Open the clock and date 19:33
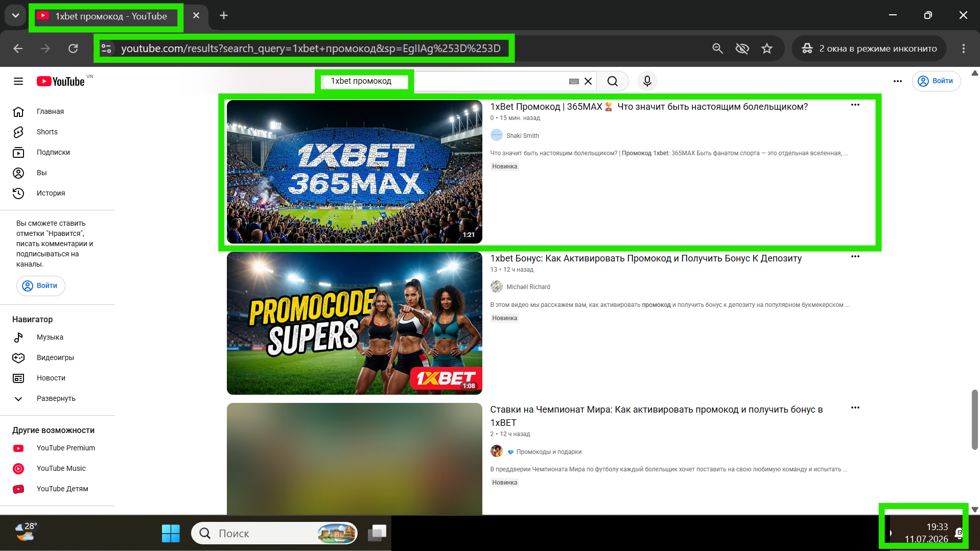 pyautogui.click(x=926, y=533)
